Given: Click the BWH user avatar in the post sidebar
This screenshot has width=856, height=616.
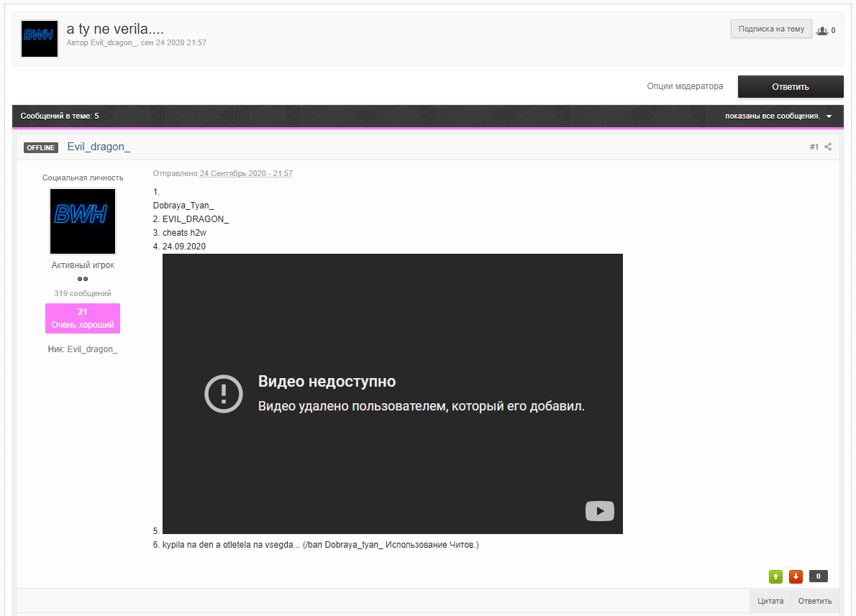Looking at the screenshot, I should pos(83,221).
